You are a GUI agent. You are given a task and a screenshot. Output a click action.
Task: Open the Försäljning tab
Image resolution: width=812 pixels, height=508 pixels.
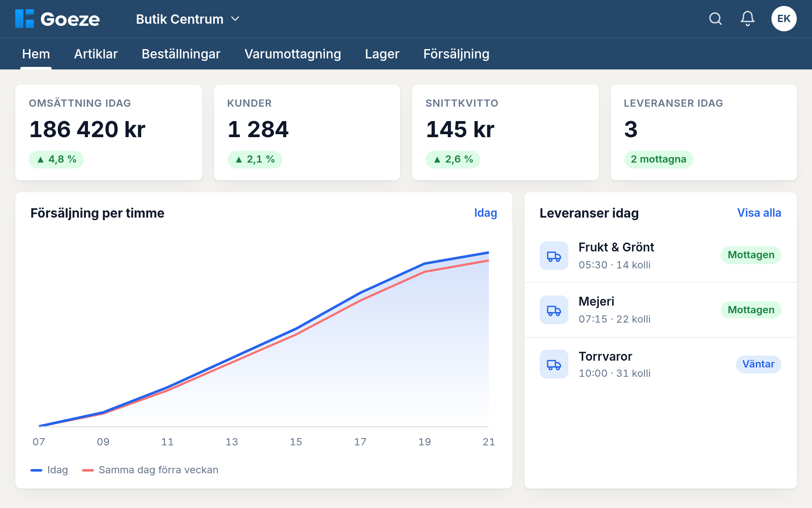[456, 54]
